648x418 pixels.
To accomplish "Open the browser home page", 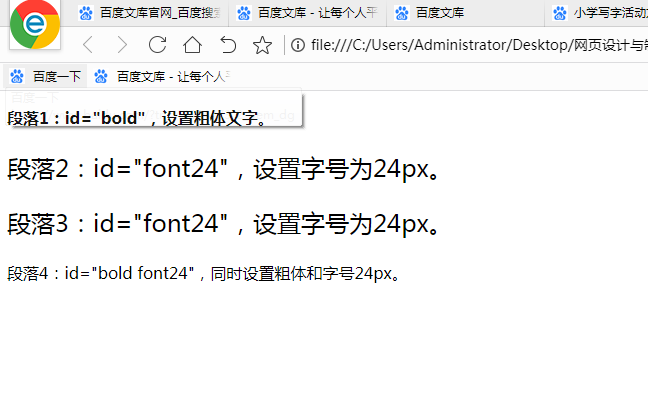I will point(192,45).
